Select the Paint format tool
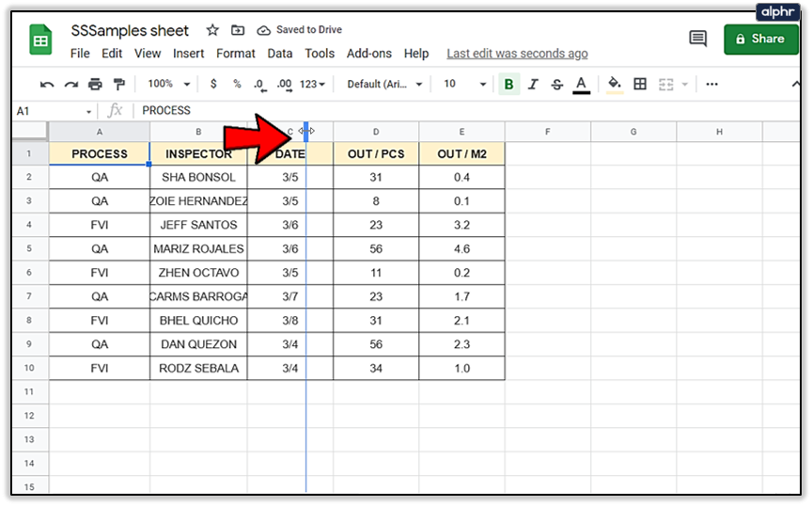The width and height of the screenshot is (812, 506). point(118,85)
